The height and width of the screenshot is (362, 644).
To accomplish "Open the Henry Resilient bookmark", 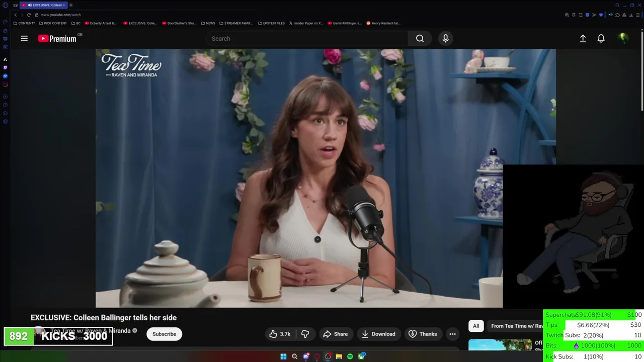I will tap(383, 23).
